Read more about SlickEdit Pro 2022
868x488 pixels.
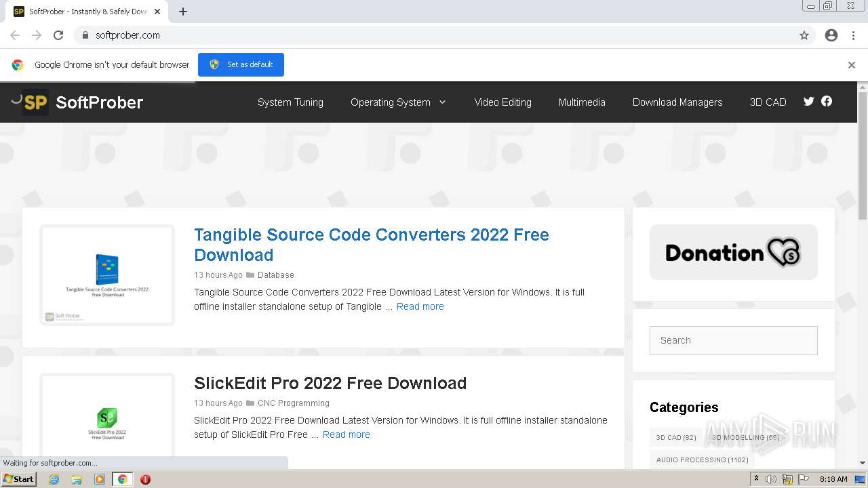[347, 434]
